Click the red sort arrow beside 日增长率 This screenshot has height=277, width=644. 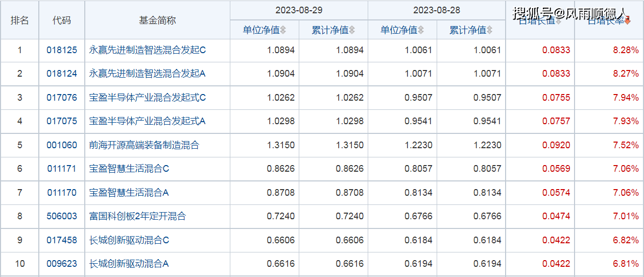pyautogui.click(x=628, y=21)
